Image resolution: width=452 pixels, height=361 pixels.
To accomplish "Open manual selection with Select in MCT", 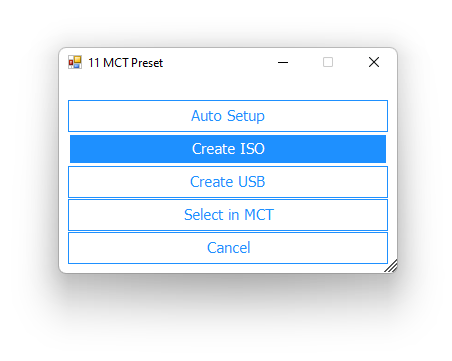I will click(x=228, y=215).
